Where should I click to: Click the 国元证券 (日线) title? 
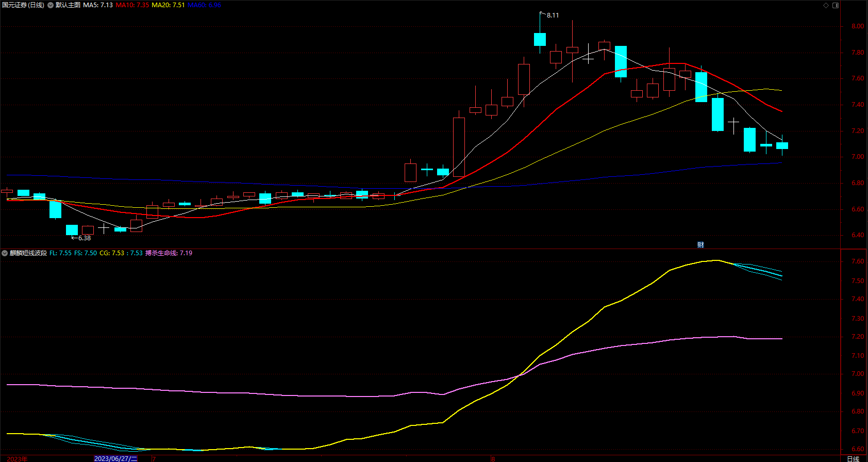tap(23, 5)
